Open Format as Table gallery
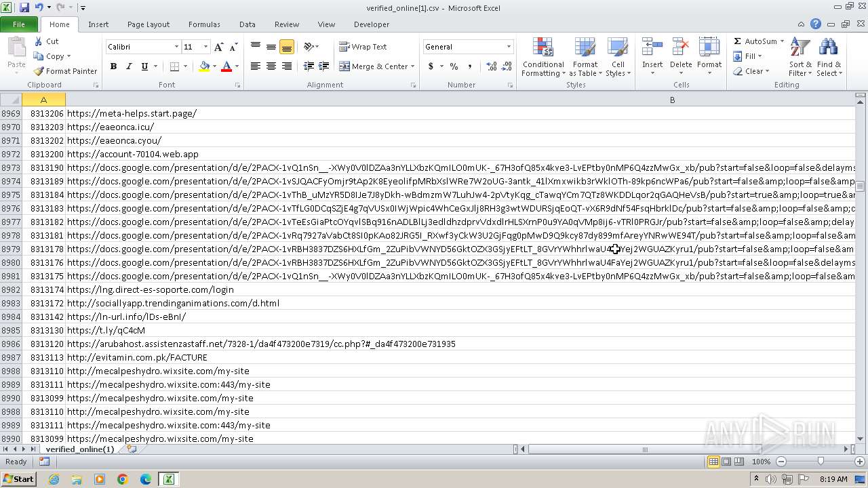 (585, 58)
